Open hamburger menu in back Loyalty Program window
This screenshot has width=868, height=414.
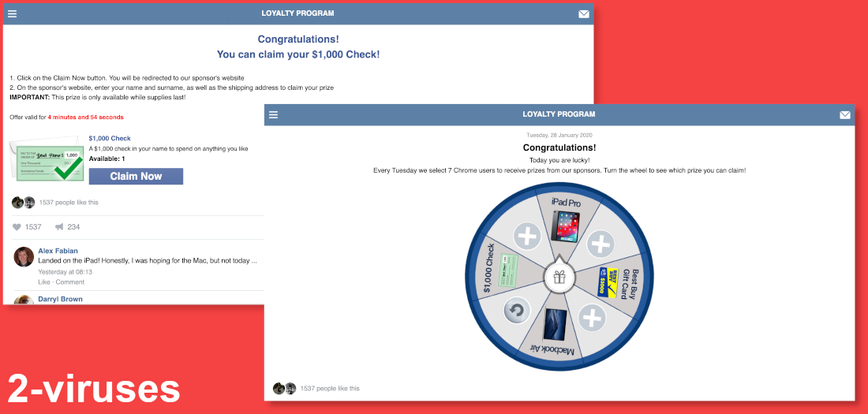[x=12, y=14]
